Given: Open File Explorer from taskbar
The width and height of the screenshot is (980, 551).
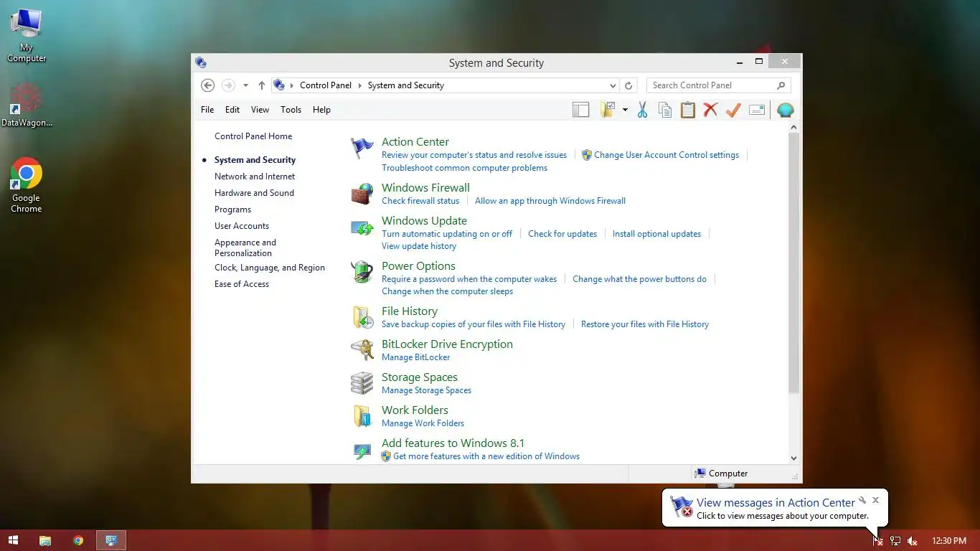Looking at the screenshot, I should click(45, 540).
